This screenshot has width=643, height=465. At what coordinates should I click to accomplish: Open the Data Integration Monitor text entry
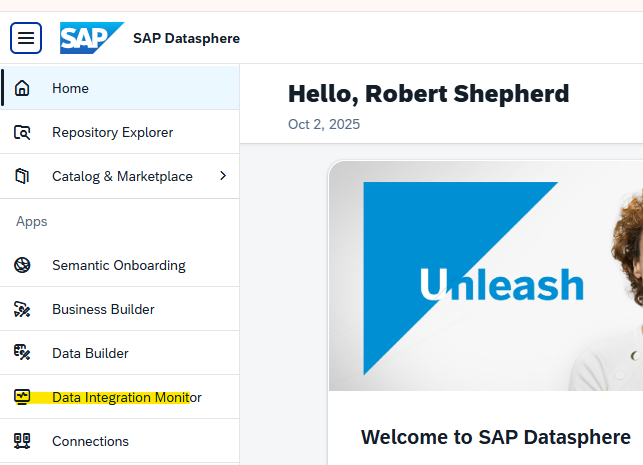tap(126, 397)
